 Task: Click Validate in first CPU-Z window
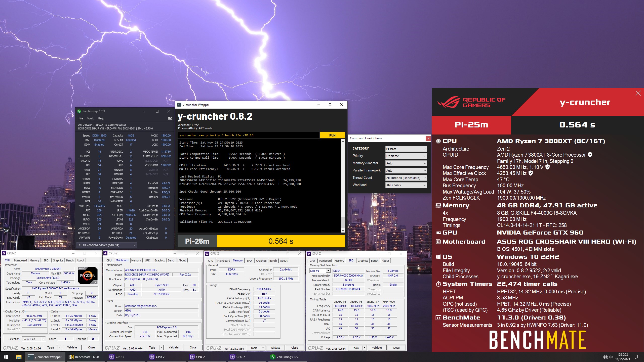click(x=72, y=347)
